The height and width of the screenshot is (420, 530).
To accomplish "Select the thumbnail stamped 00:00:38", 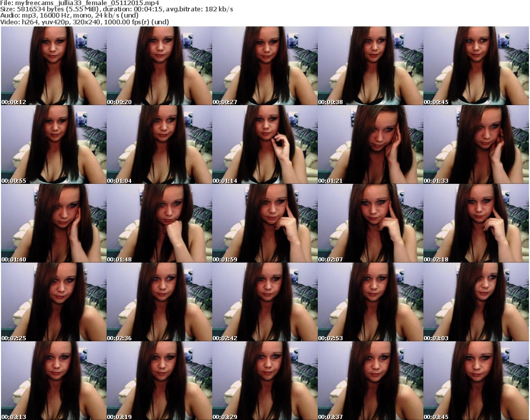I will tap(370, 66).
